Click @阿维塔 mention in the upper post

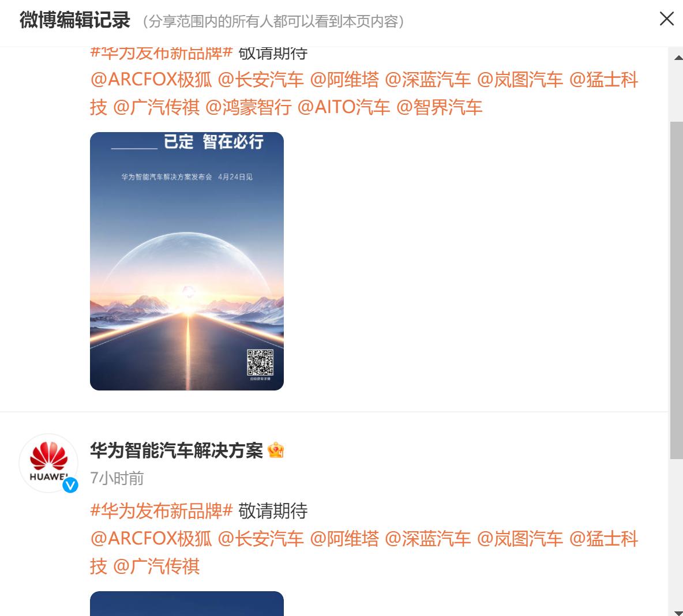tap(344, 80)
